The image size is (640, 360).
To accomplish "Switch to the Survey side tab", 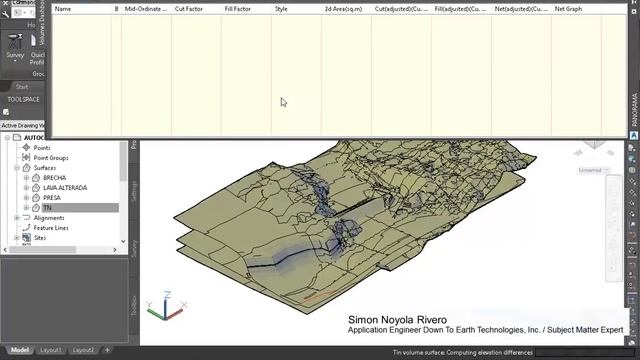I will point(133,248).
